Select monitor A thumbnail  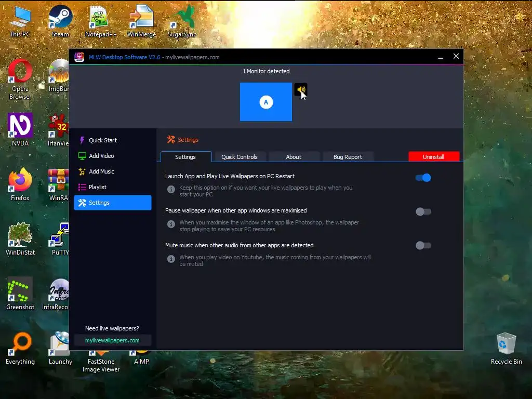(x=266, y=102)
